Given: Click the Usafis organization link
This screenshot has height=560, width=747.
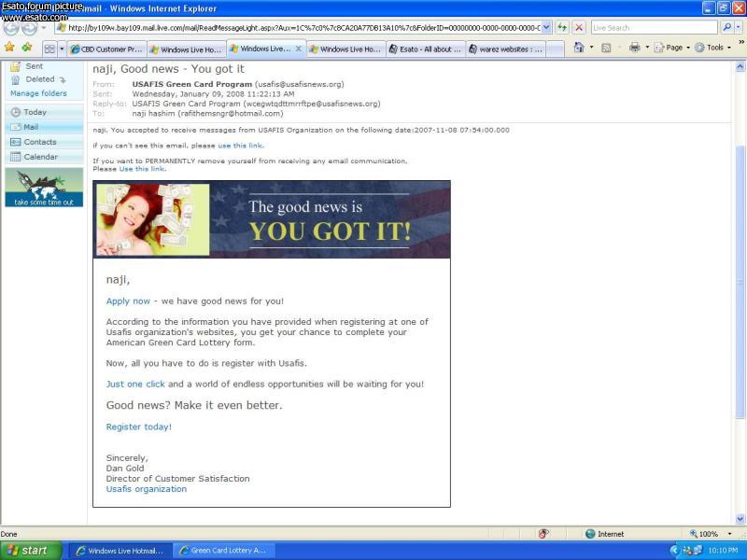Looking at the screenshot, I should [147, 489].
